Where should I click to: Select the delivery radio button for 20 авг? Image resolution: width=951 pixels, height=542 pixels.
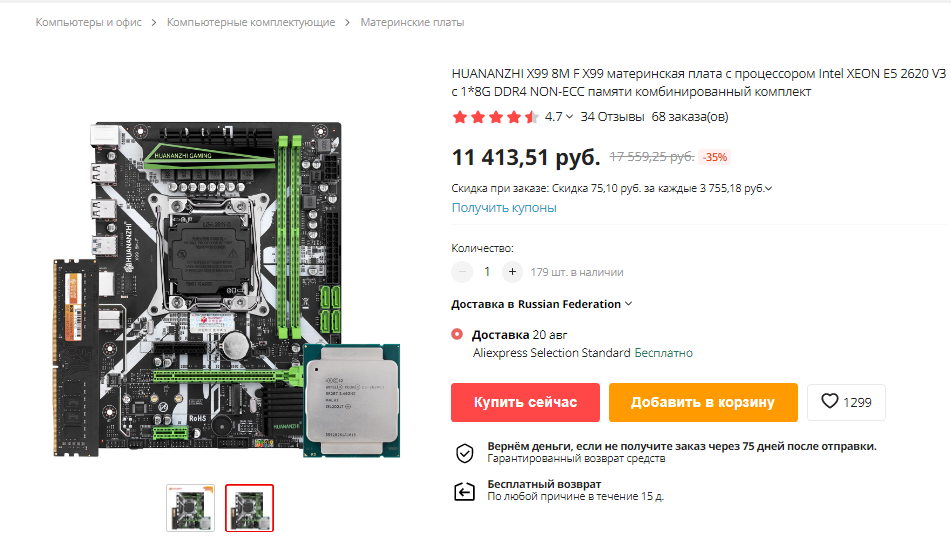(457, 334)
